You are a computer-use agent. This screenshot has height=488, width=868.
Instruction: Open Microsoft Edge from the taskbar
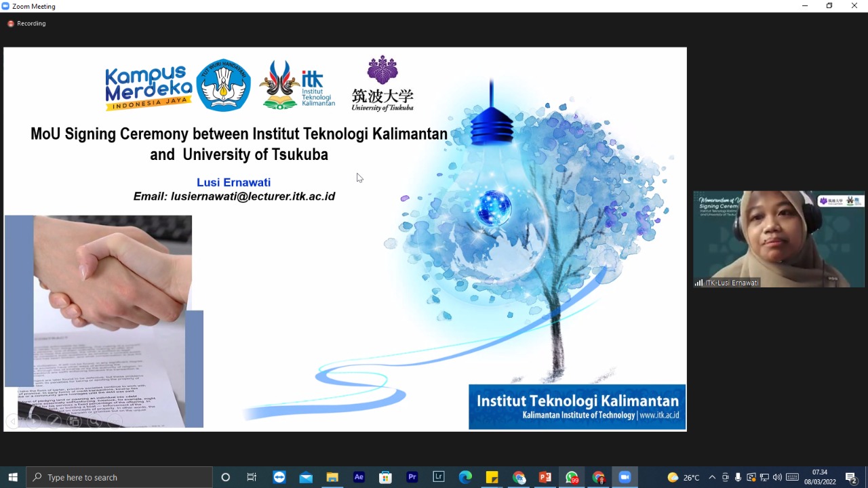(x=465, y=477)
